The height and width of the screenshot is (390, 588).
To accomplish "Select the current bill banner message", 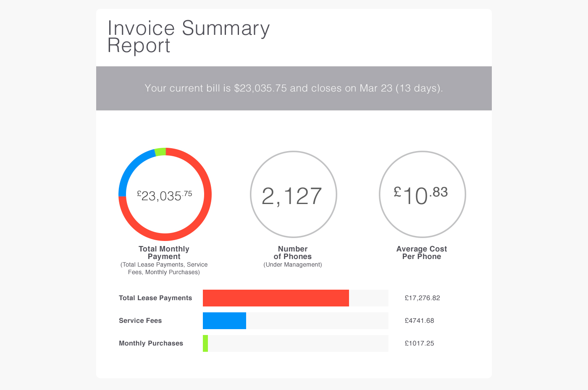I will point(294,88).
